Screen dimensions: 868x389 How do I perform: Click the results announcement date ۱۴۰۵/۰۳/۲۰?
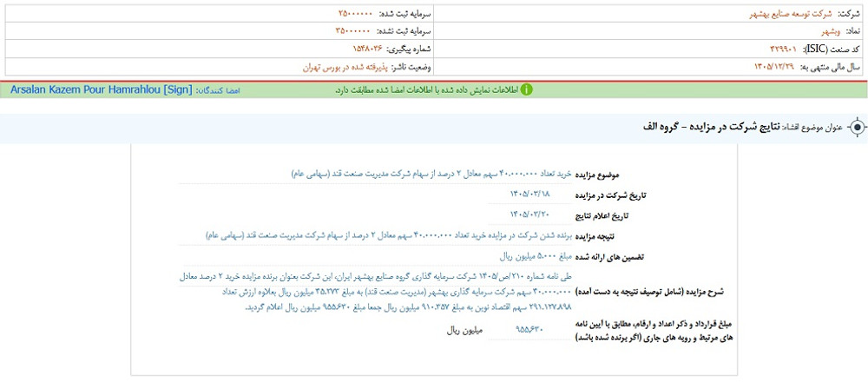529,214
